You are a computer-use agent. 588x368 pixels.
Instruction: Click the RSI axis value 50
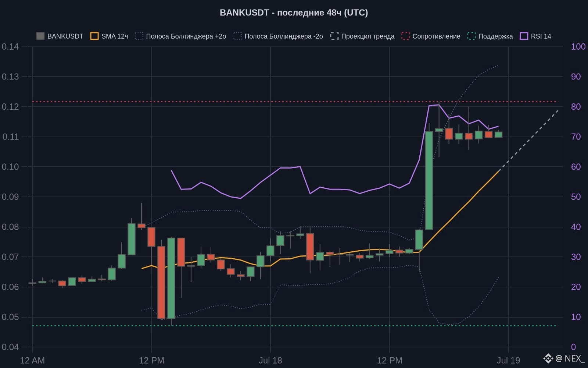point(576,197)
